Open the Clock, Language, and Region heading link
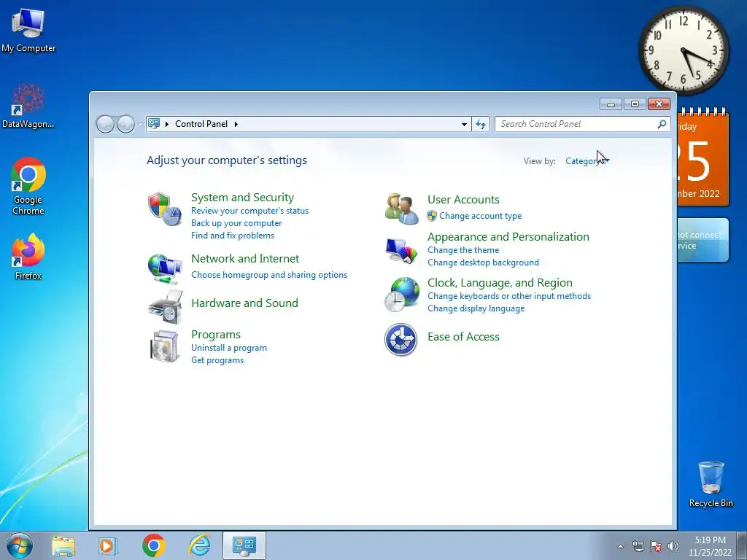Viewport: 747px width, 560px height. pyautogui.click(x=500, y=282)
